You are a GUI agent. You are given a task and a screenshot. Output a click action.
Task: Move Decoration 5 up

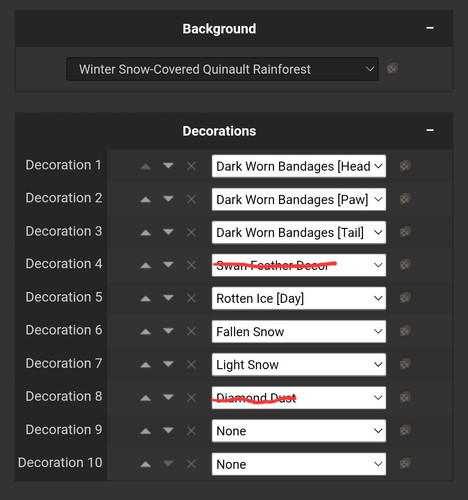pos(146,298)
